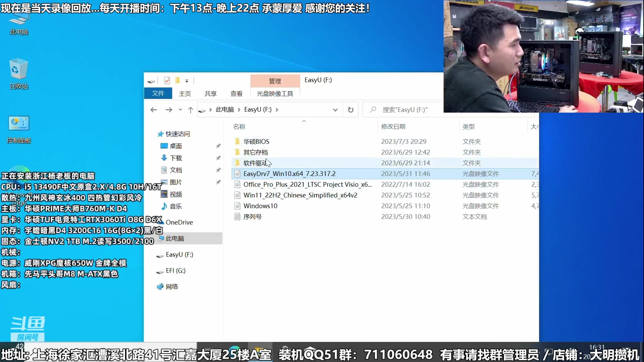Open the OneDrive sidebar icon
Image resolution: width=644 pixels, height=362 pixels.
coord(179,222)
